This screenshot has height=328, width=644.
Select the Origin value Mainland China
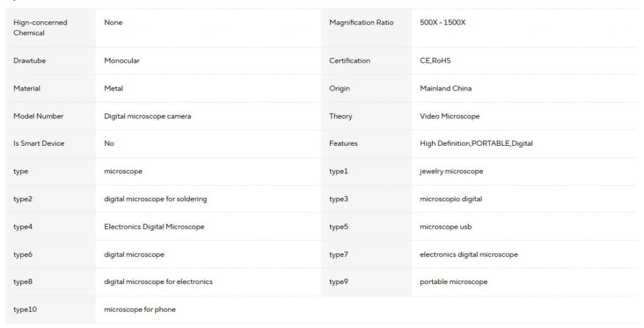coord(445,88)
